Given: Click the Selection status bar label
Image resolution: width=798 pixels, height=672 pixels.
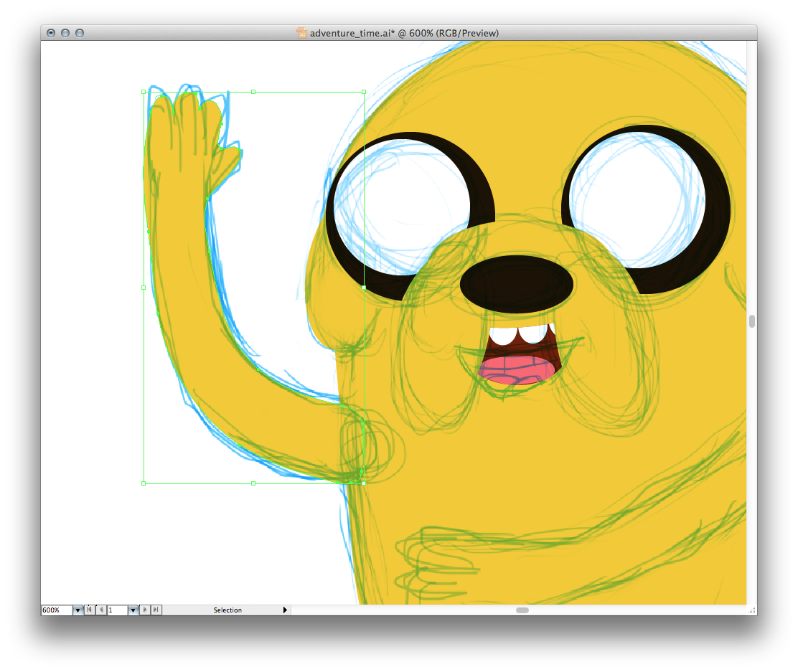Looking at the screenshot, I should point(227,610).
